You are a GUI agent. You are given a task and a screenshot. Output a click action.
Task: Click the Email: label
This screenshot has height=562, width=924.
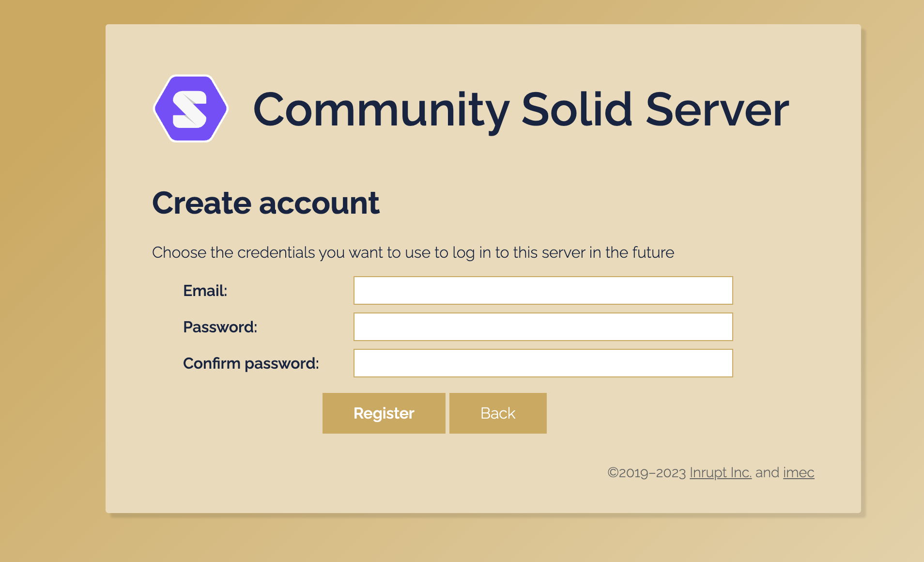tap(205, 291)
